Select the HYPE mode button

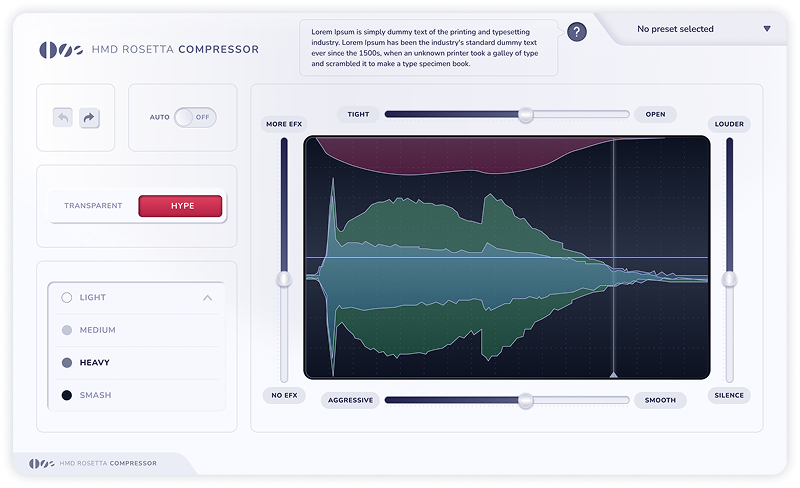click(180, 206)
